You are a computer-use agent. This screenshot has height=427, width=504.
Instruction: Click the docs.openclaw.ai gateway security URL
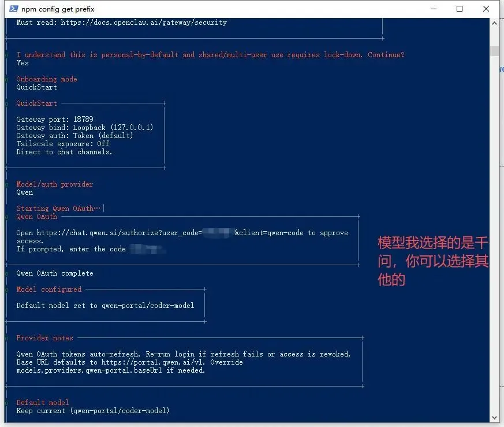[x=144, y=23]
